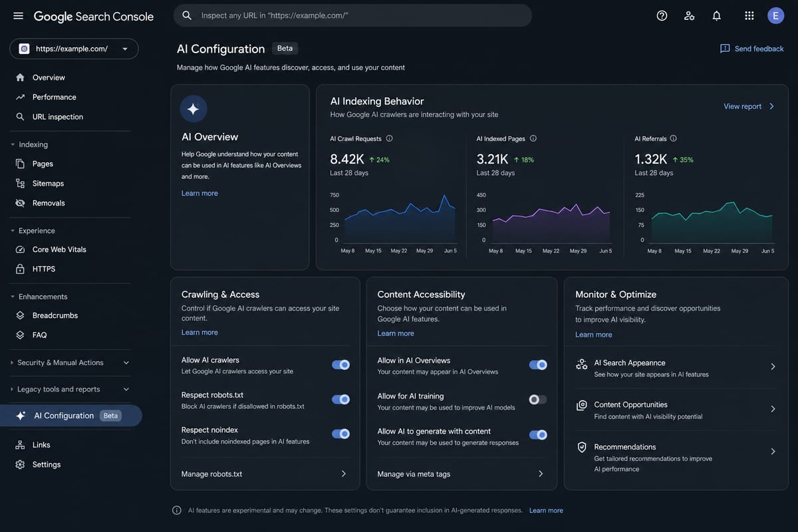
Task: Click the AI Overview sparkle icon
Action: pos(194,109)
